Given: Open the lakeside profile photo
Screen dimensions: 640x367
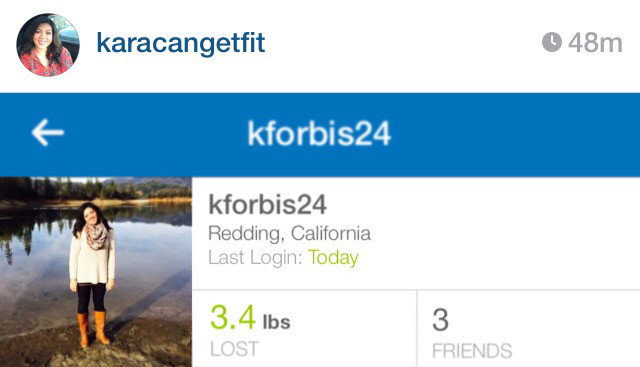Looking at the screenshot, I should tap(96, 272).
